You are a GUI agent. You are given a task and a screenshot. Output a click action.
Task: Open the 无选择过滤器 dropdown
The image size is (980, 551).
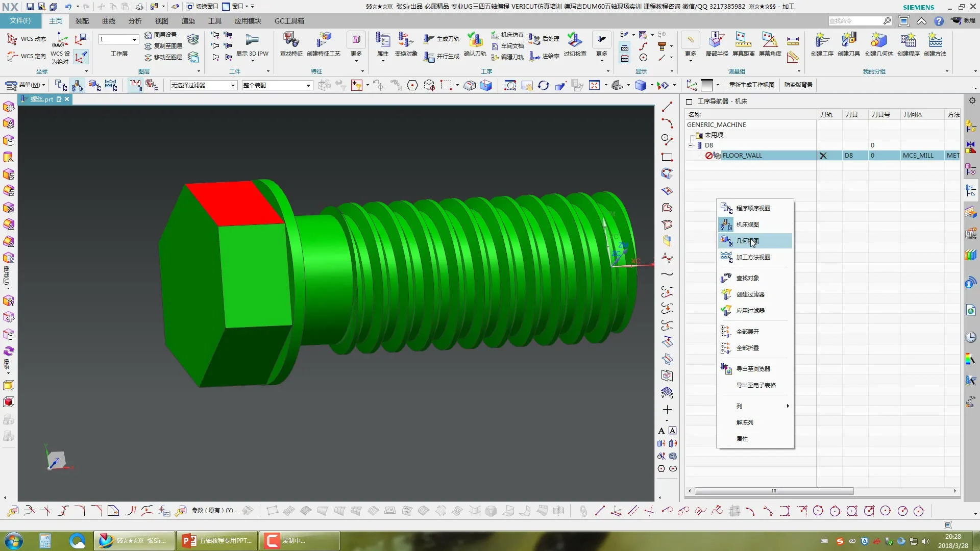click(233, 85)
